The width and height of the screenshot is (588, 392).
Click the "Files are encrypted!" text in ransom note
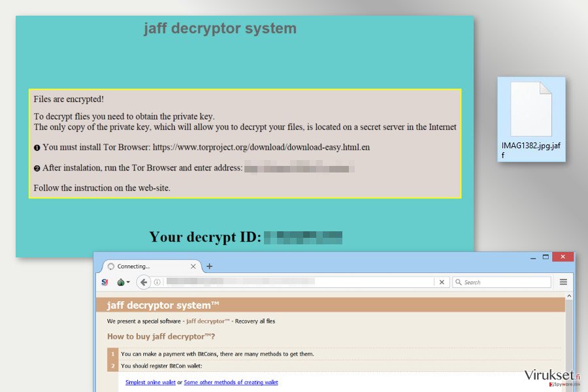[69, 99]
